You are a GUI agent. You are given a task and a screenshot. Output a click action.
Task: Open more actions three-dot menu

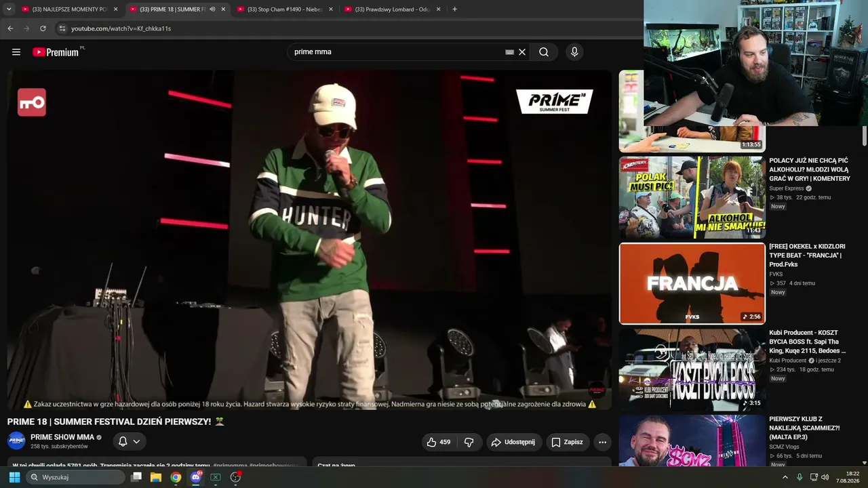[602, 442]
